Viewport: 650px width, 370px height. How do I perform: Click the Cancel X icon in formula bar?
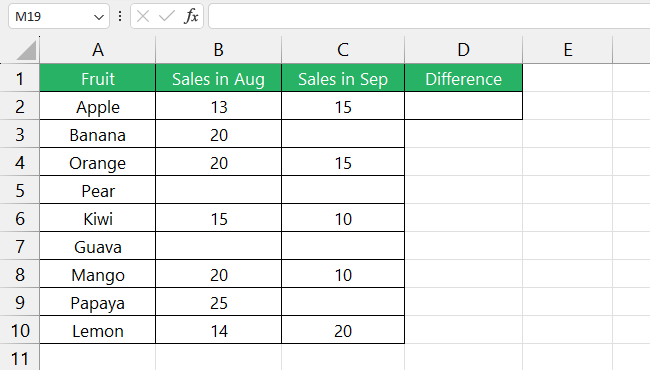pyautogui.click(x=143, y=16)
